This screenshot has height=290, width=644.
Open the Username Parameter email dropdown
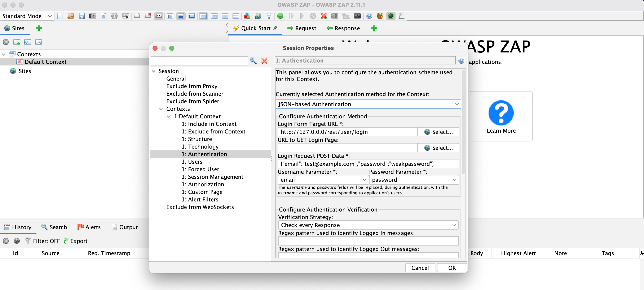pyautogui.click(x=323, y=180)
